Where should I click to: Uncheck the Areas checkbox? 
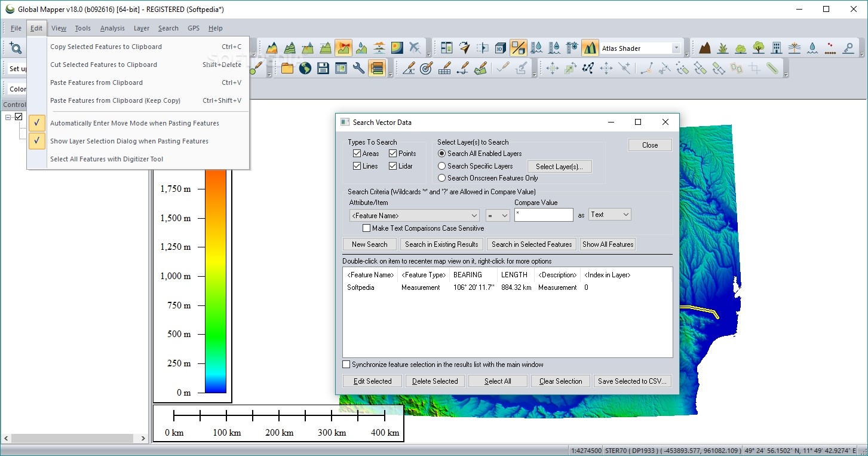pos(357,154)
